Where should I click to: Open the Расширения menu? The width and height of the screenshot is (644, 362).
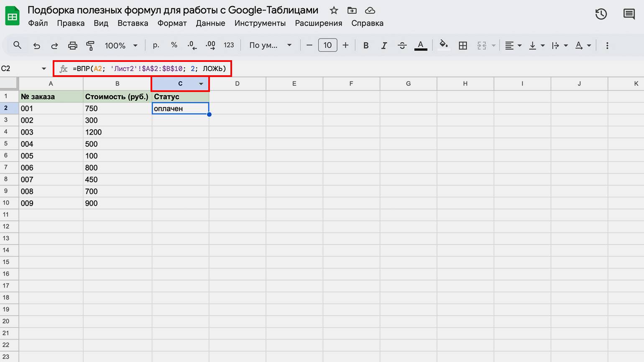pos(319,23)
